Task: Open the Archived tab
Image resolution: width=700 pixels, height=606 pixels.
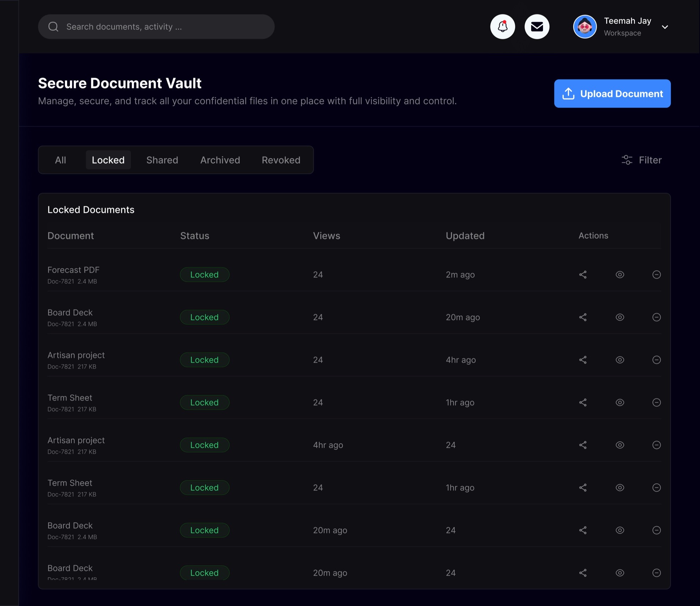Action: tap(220, 160)
